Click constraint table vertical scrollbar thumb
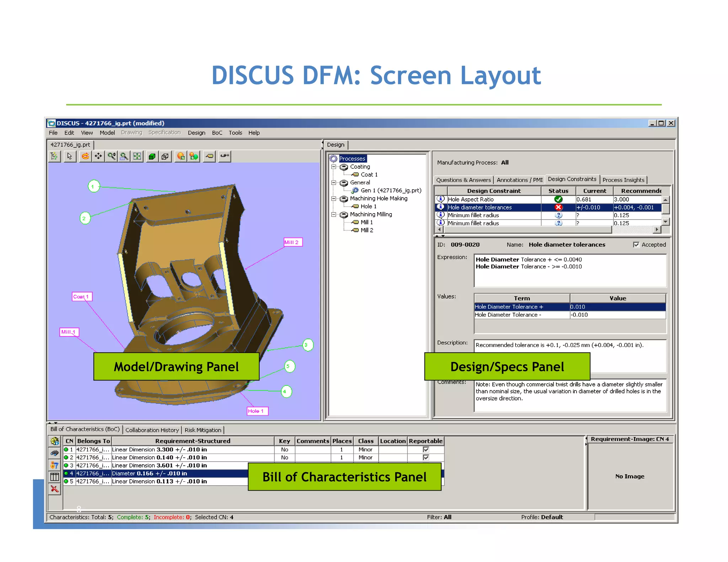The image size is (728, 562). coord(666,209)
